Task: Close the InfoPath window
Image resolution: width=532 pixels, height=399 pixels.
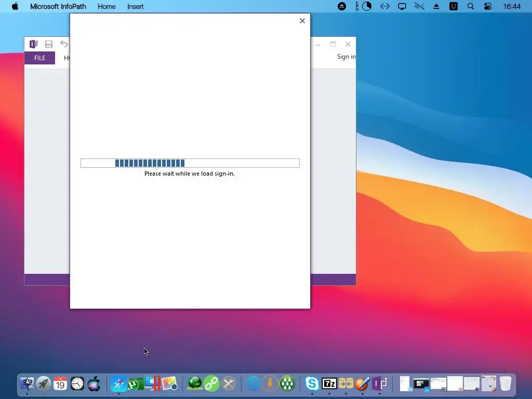Action: 348,44
